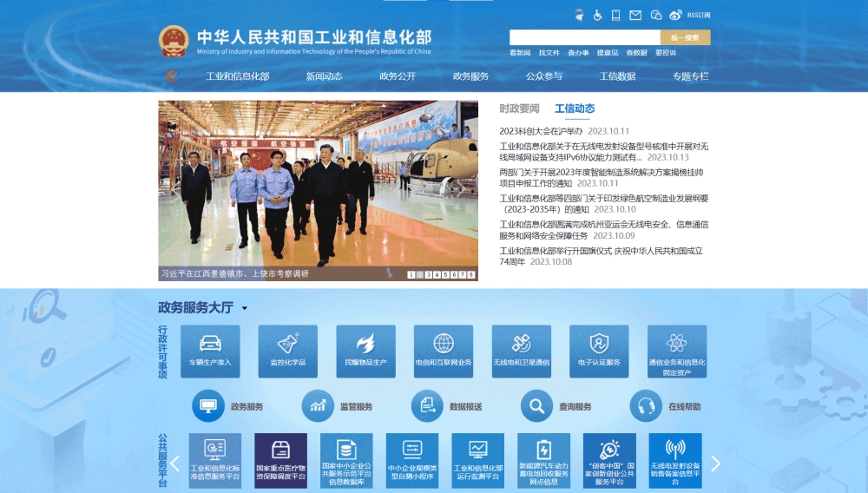Click 要投诉 quick link
This screenshot has height=493, width=868.
[x=666, y=53]
